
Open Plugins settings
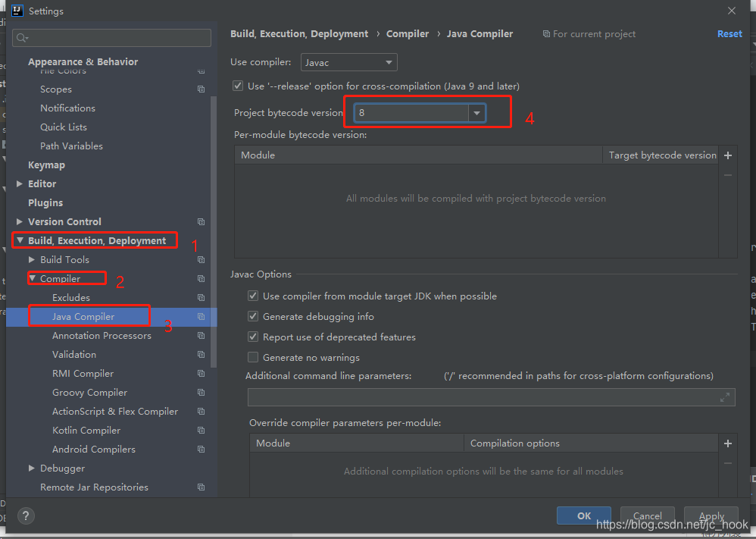(x=45, y=202)
